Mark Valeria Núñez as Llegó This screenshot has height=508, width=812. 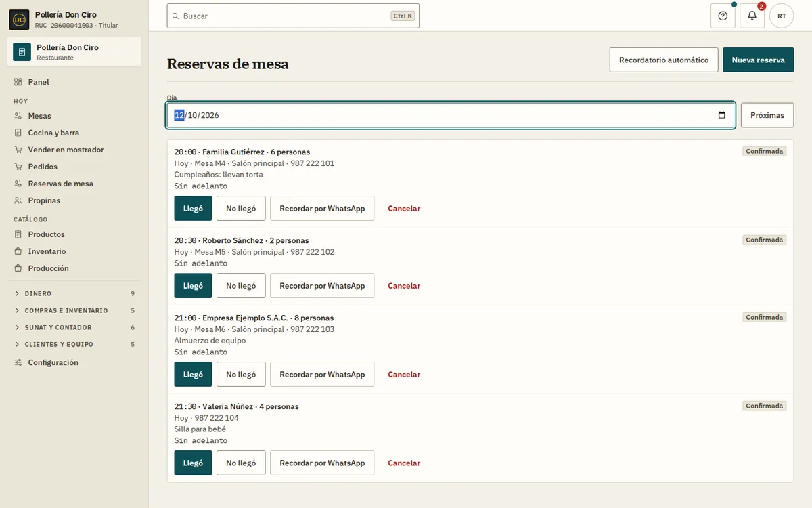[193, 463]
